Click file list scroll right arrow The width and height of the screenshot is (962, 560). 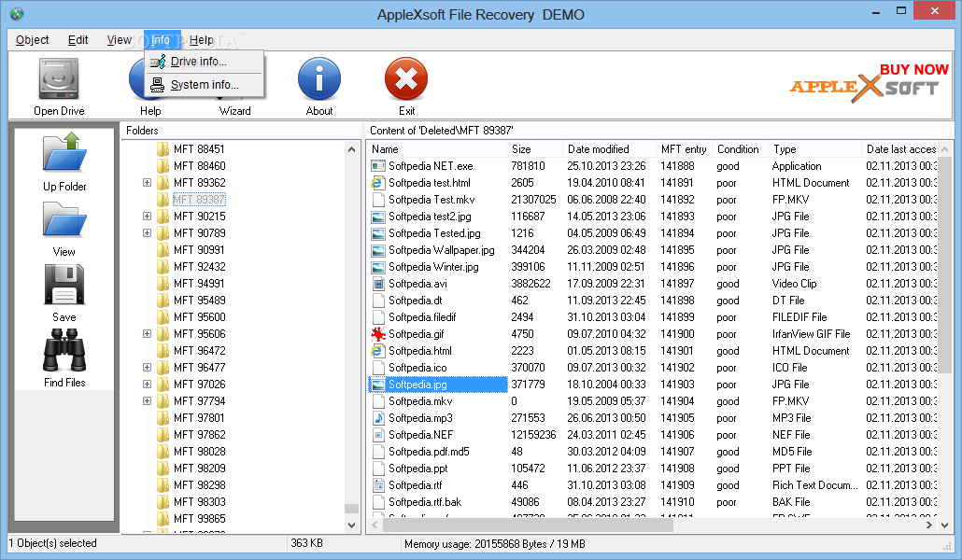click(929, 525)
